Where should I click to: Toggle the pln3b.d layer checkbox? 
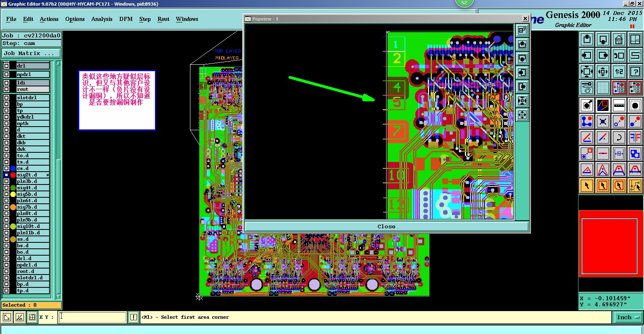coord(6,181)
